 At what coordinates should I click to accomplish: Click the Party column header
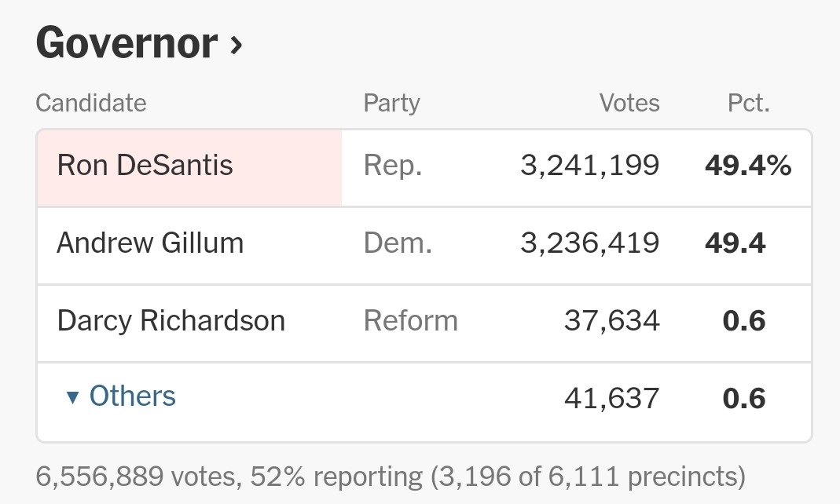pyautogui.click(x=391, y=104)
